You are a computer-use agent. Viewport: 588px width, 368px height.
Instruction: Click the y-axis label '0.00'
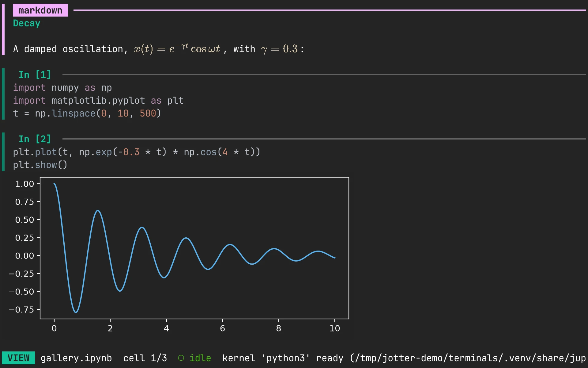coord(24,256)
